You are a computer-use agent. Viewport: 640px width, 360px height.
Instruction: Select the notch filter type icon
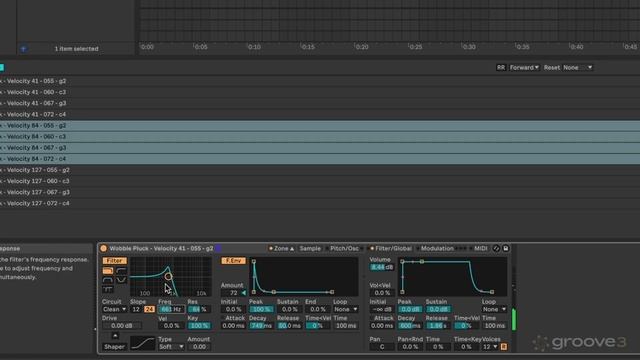(121, 280)
